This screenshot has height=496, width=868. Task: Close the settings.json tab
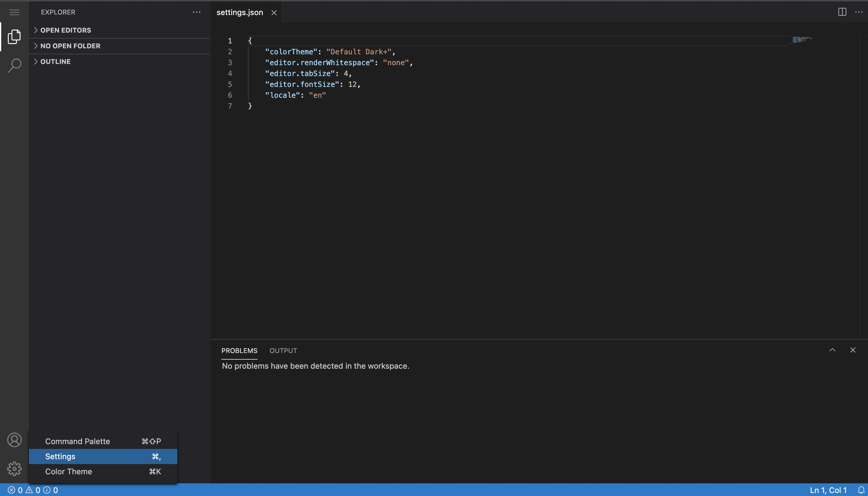pos(274,13)
